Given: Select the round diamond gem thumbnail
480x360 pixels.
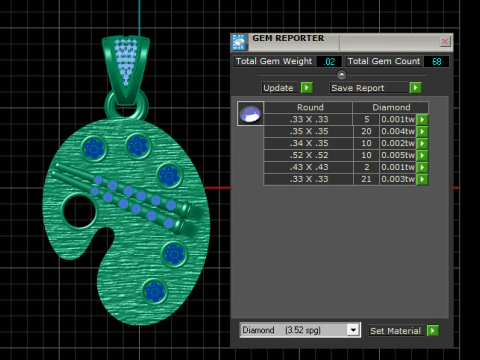Looking at the screenshot, I should (250, 113).
